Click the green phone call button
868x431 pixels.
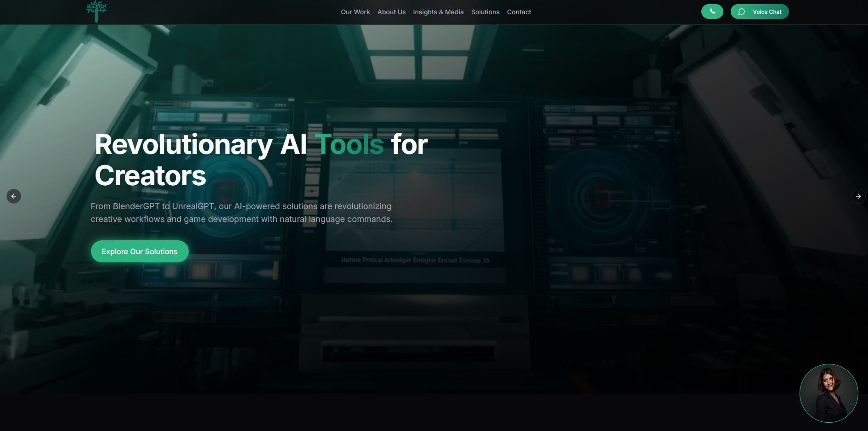pos(712,11)
